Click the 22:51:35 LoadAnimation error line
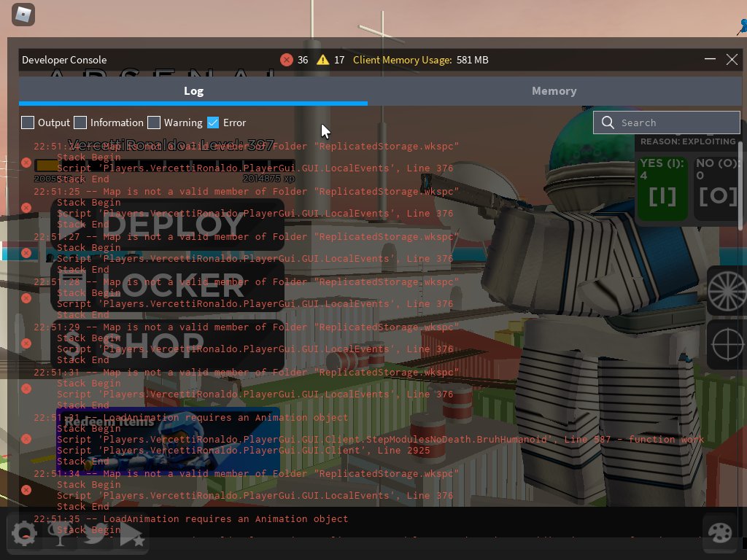747x560 pixels. pyautogui.click(x=190, y=519)
